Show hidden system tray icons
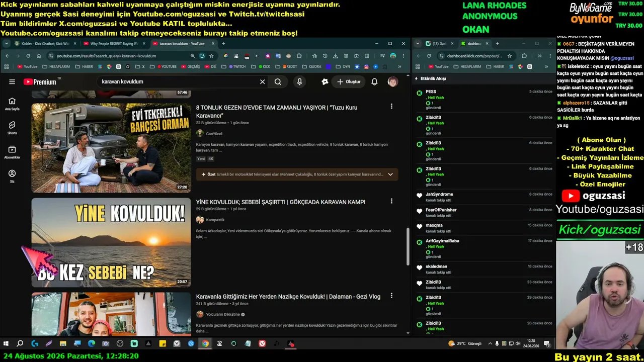This screenshot has height=362, width=644. coord(490,343)
